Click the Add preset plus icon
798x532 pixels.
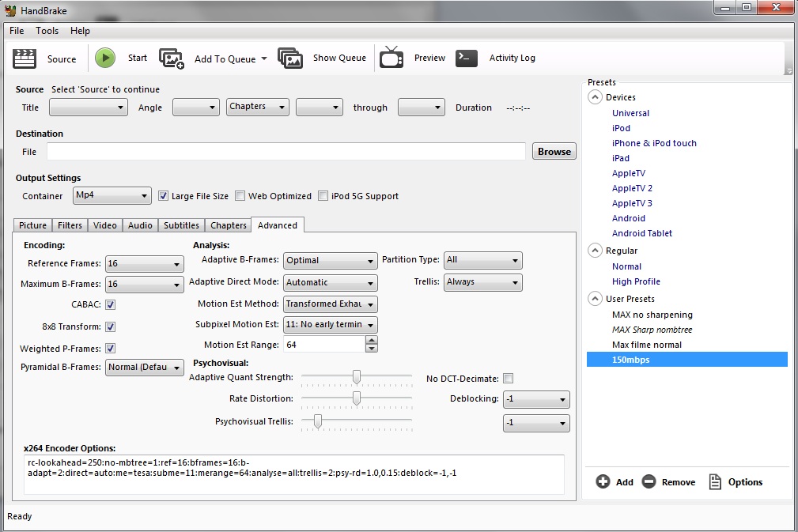point(603,481)
